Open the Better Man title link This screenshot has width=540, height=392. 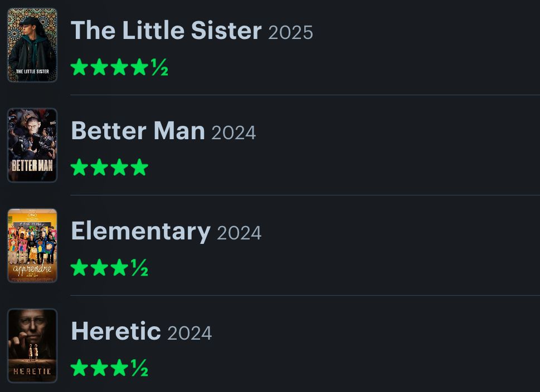click(x=138, y=131)
